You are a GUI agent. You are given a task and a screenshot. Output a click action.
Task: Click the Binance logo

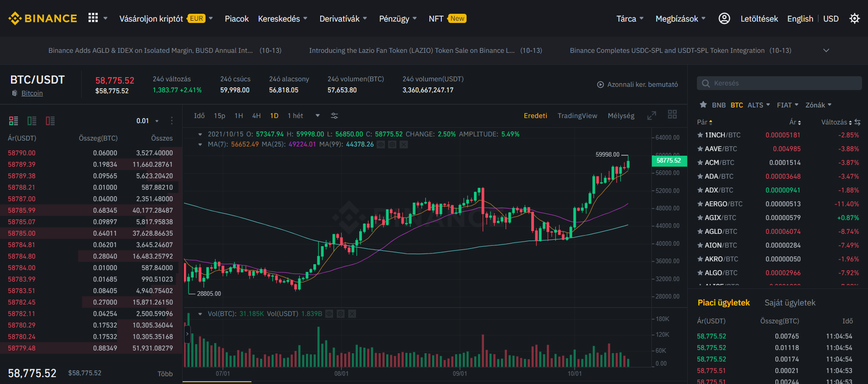[x=43, y=18]
